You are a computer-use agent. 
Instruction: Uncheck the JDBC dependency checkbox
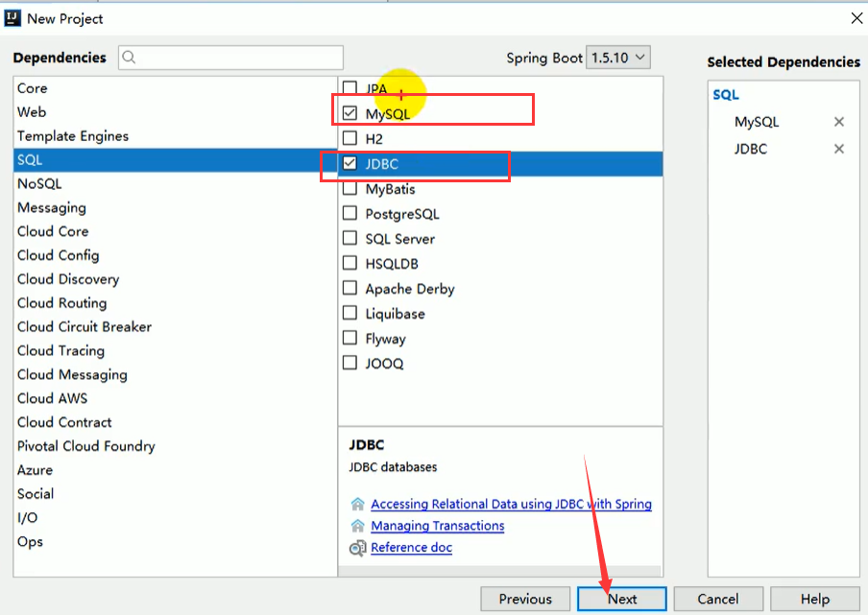point(350,163)
